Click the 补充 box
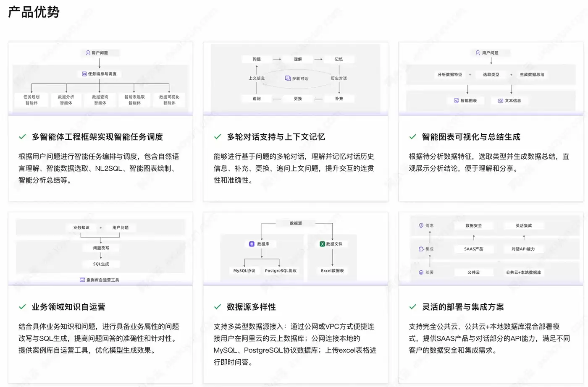 (339, 99)
